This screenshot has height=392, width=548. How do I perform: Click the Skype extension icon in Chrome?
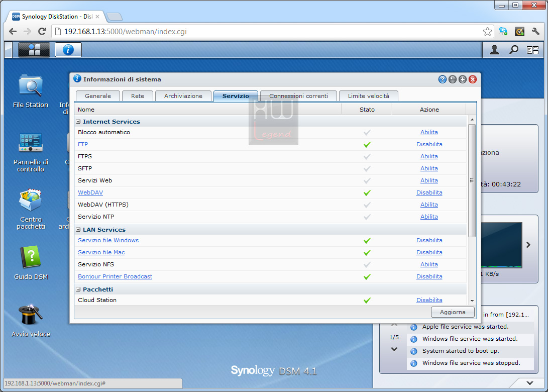pos(503,32)
